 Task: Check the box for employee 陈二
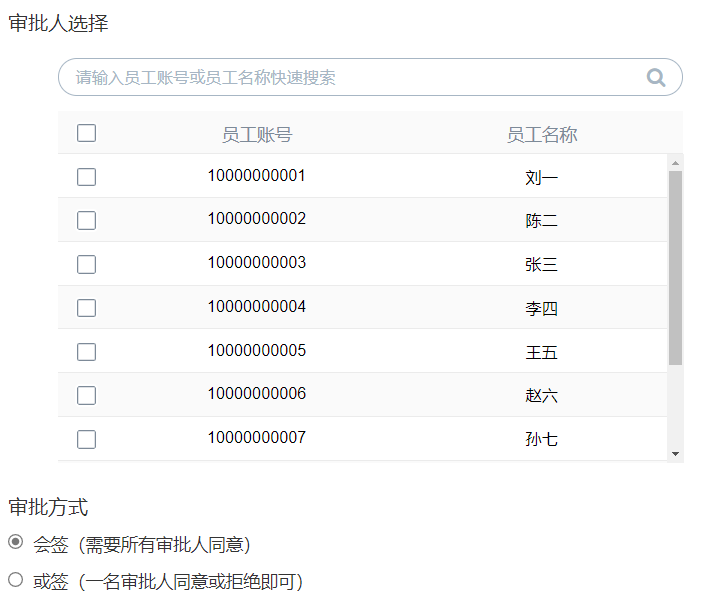(86, 220)
